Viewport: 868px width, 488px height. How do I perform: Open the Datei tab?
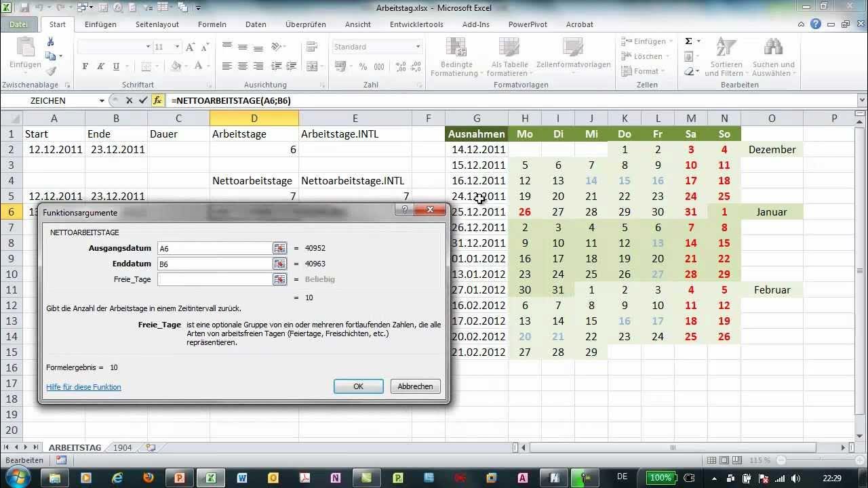click(x=19, y=24)
